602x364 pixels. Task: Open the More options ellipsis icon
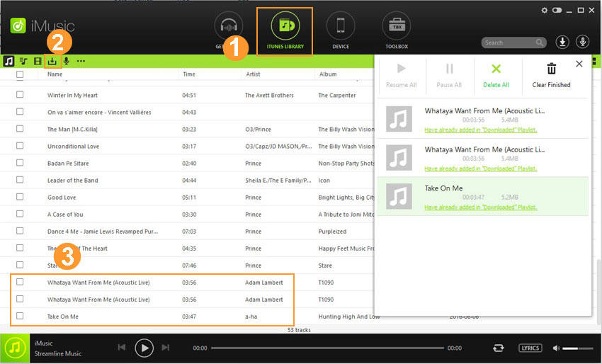tap(81, 61)
